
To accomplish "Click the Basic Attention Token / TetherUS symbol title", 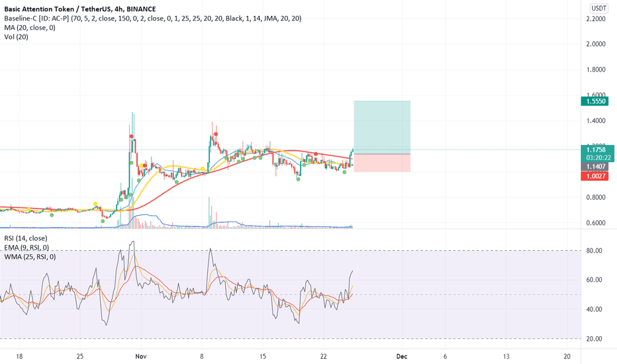I will pyautogui.click(x=80, y=9).
